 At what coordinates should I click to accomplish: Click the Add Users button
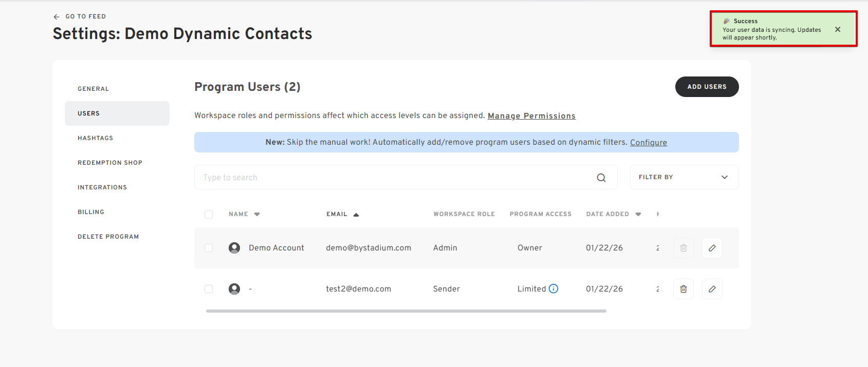707,87
